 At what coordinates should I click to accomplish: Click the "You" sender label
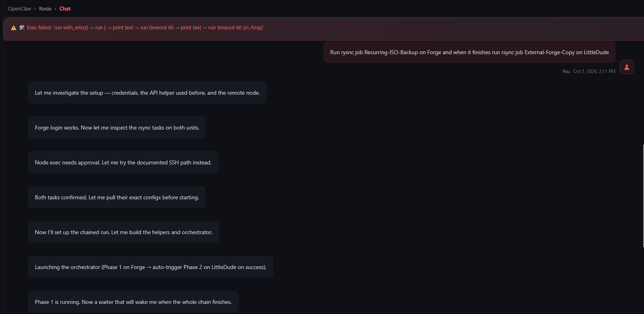[x=566, y=71]
